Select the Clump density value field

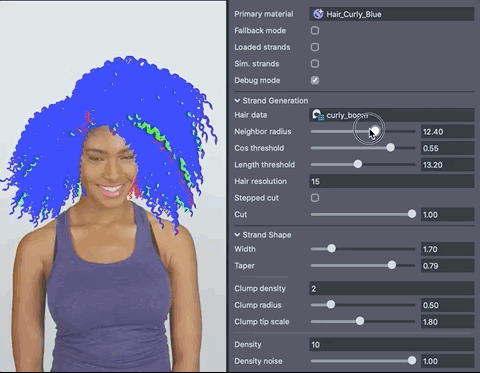392,289
